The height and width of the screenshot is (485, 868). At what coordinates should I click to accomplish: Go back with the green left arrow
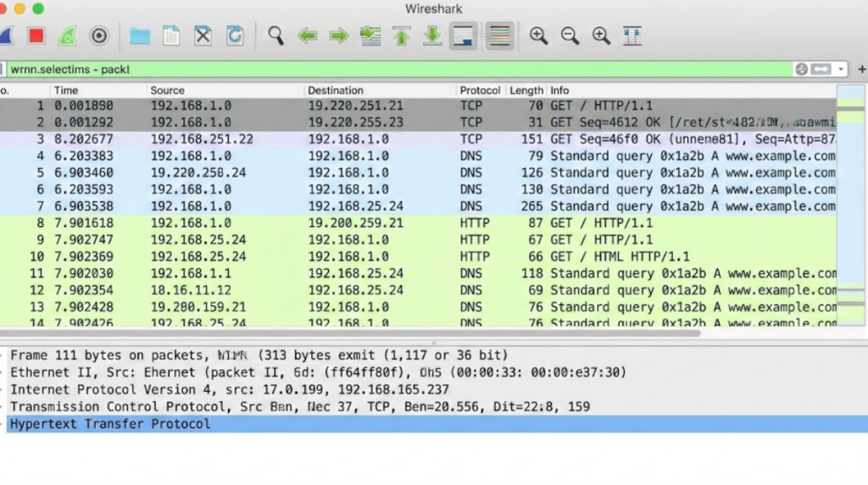(x=307, y=36)
